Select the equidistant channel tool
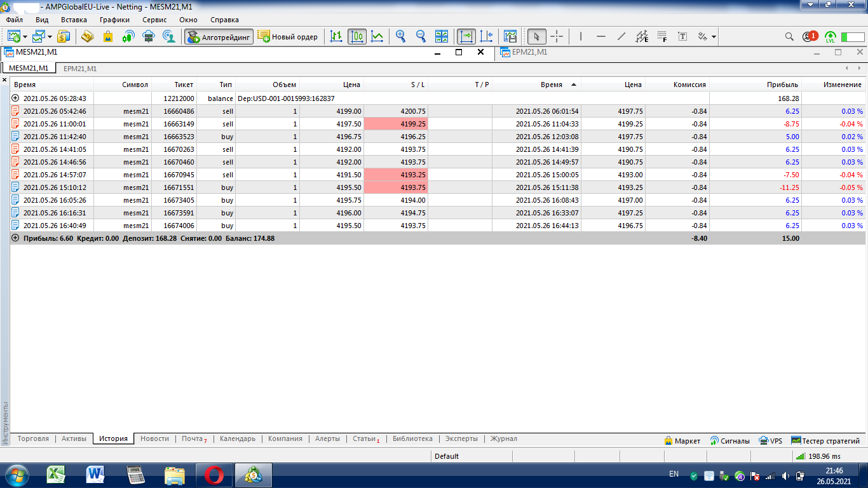This screenshot has width=868, height=488. [642, 36]
